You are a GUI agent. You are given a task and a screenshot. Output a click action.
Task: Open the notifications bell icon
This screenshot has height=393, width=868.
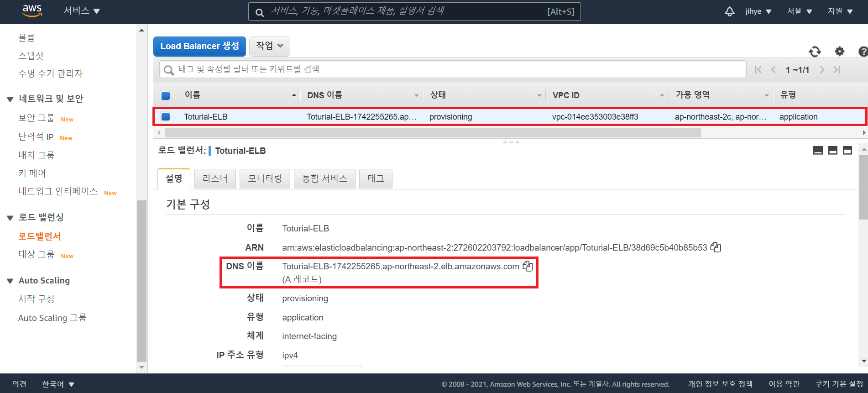tap(729, 11)
